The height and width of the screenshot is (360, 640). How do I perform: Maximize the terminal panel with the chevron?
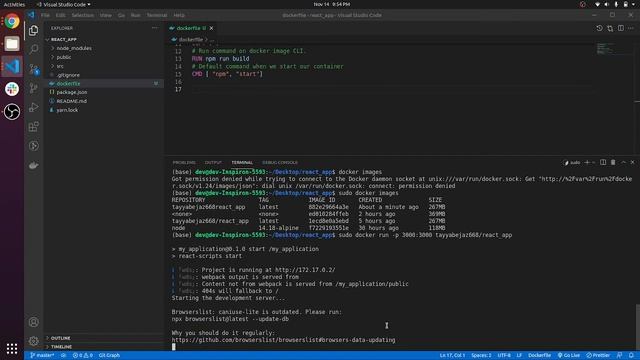point(623,162)
